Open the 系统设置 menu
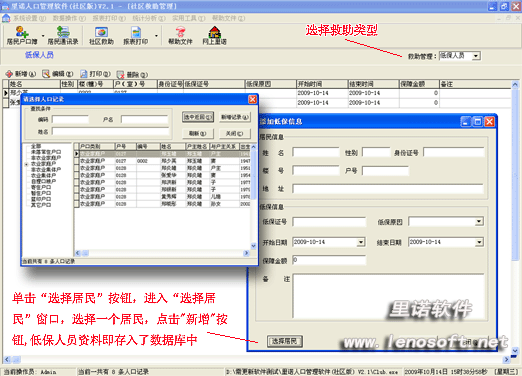522x376 pixels. point(29,18)
